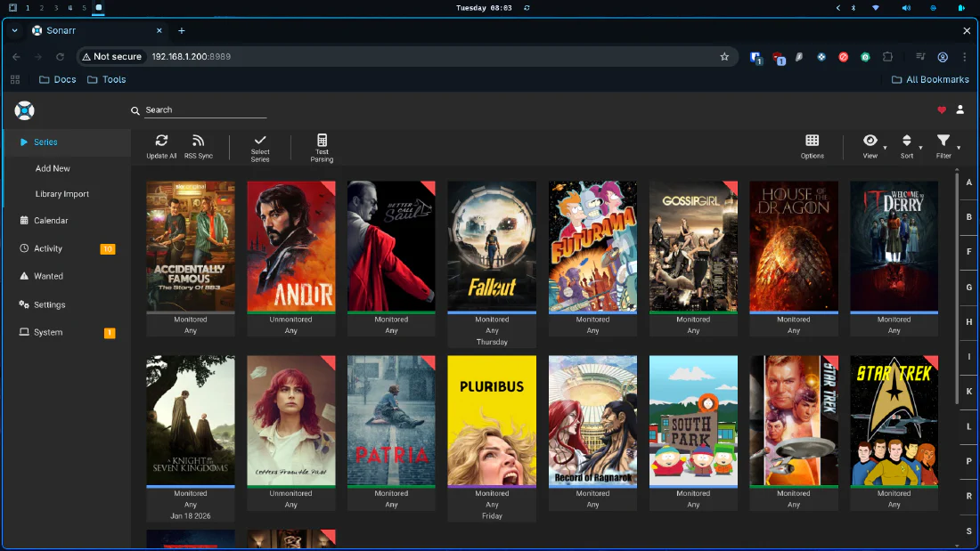
Task: Go back in browser history
Action: point(16,57)
